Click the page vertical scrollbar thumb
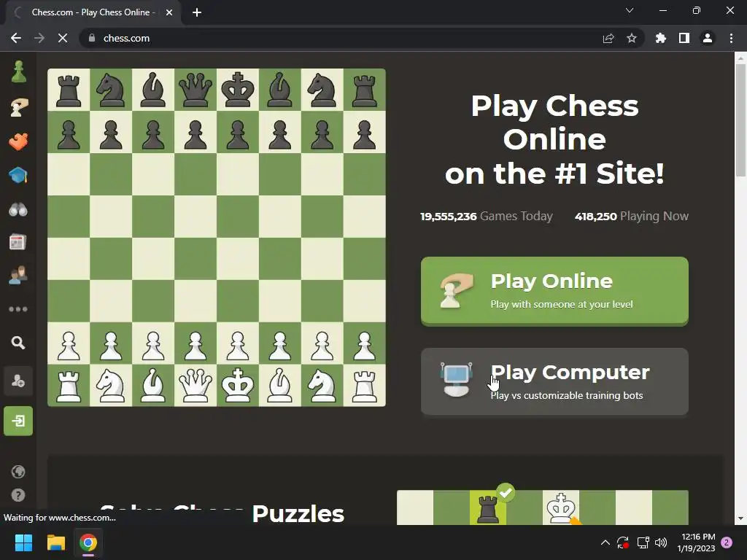This screenshot has height=560, width=747. click(x=740, y=120)
